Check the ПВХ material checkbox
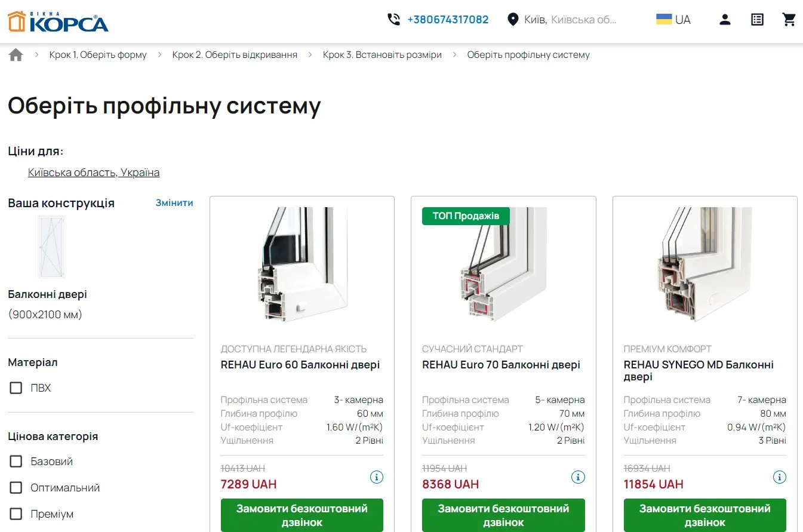 coord(16,388)
